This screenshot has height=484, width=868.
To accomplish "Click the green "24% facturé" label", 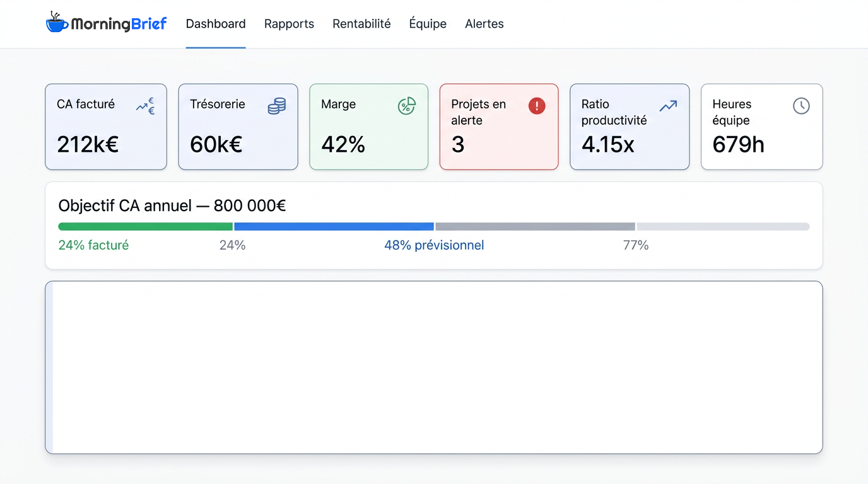I will tap(93, 245).
